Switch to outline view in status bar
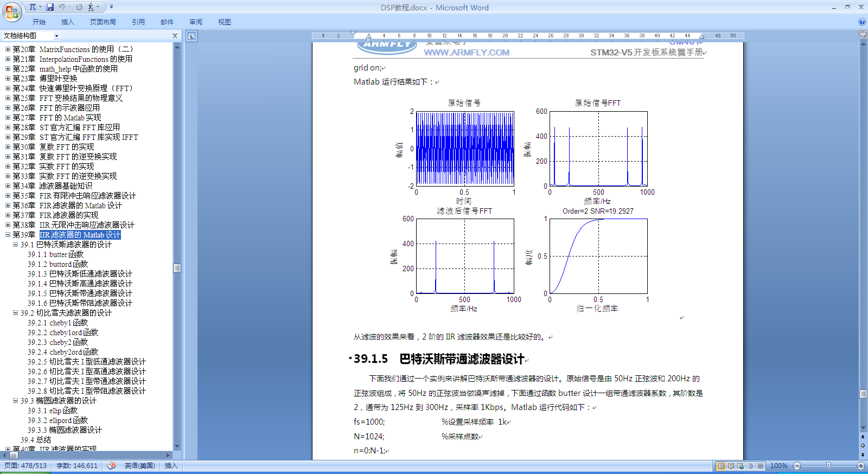This screenshot has width=868, height=474. tap(751, 466)
